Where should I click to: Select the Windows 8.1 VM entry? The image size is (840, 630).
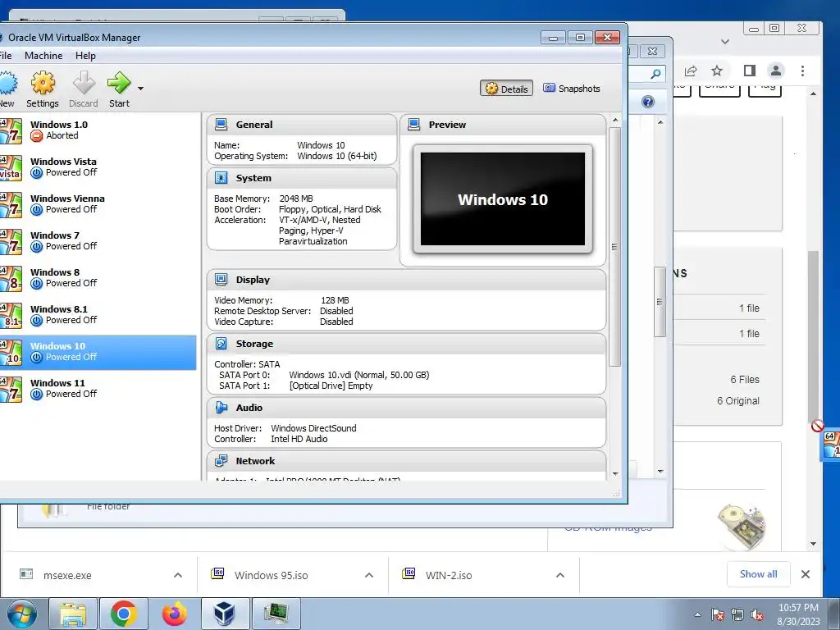click(98, 315)
